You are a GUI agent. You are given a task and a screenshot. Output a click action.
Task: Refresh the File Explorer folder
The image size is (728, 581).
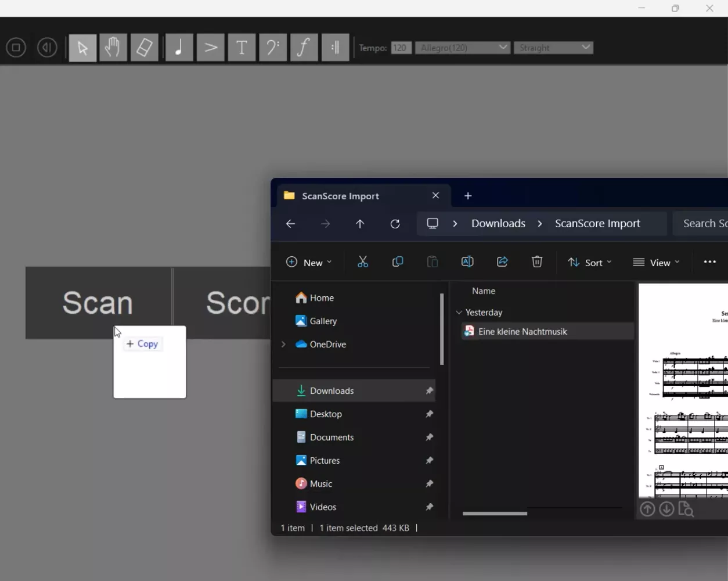click(x=395, y=224)
